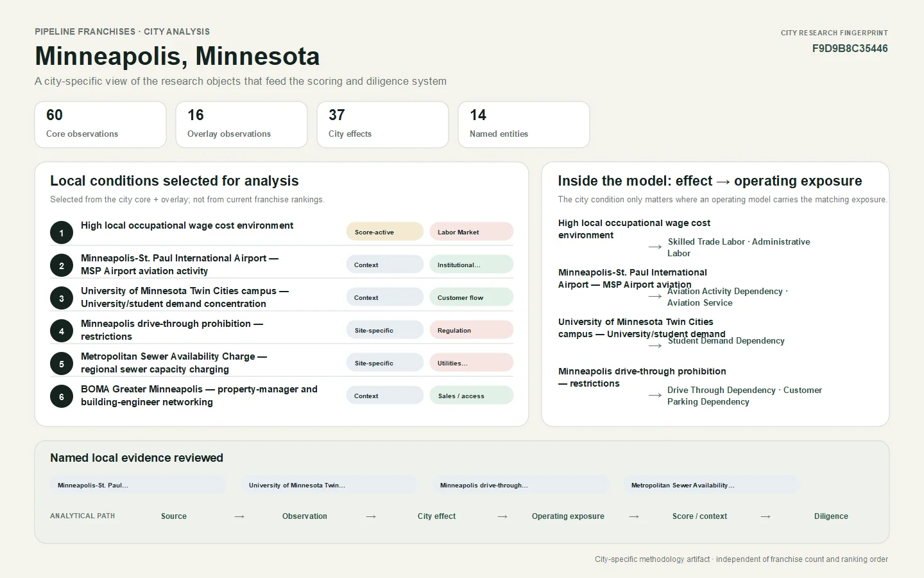Image resolution: width=924 pixels, height=578 pixels.
Task: Click Context tag on University of Minnesota row
Action: pyautogui.click(x=385, y=297)
